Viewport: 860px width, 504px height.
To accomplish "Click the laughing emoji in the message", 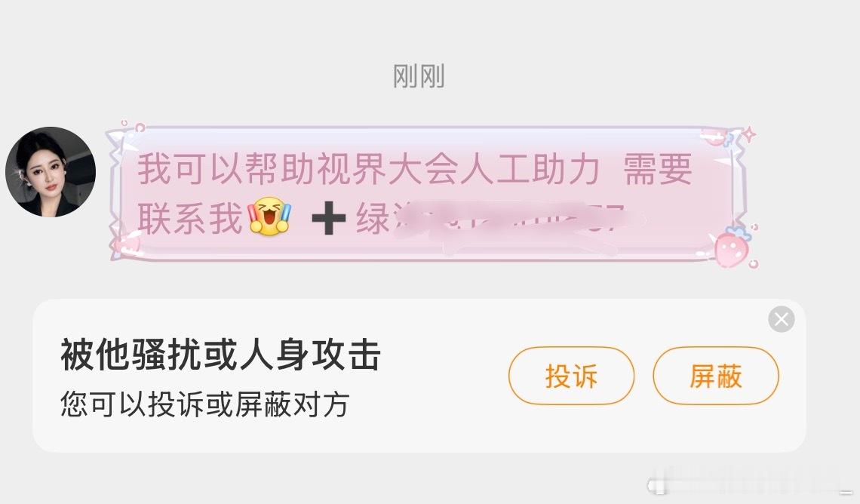I will [269, 217].
